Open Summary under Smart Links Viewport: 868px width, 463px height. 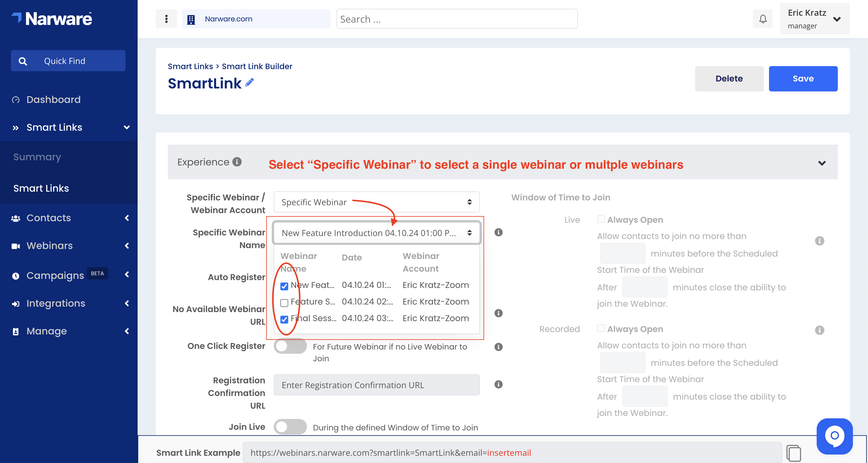[37, 157]
